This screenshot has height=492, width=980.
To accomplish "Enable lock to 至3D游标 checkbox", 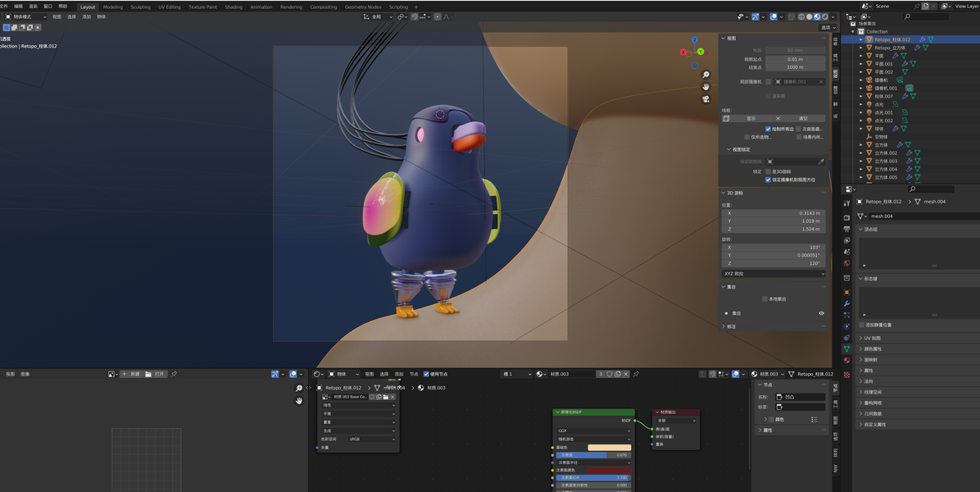I will click(x=768, y=171).
